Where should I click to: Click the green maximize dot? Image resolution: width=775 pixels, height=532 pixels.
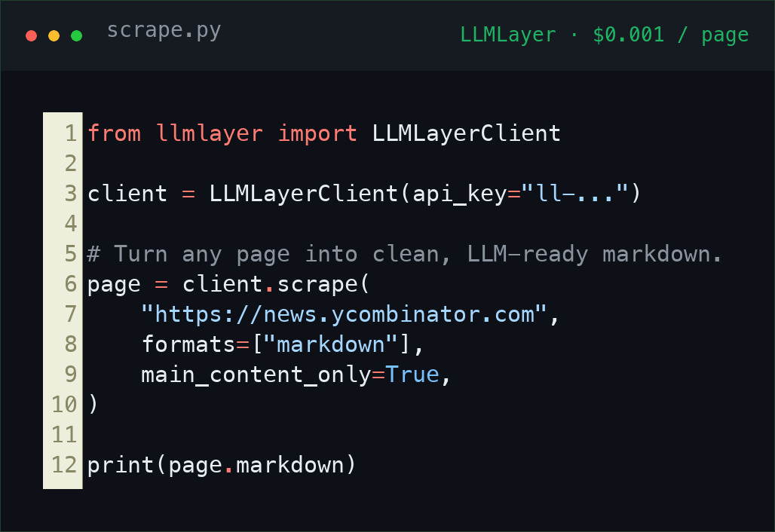click(x=77, y=35)
